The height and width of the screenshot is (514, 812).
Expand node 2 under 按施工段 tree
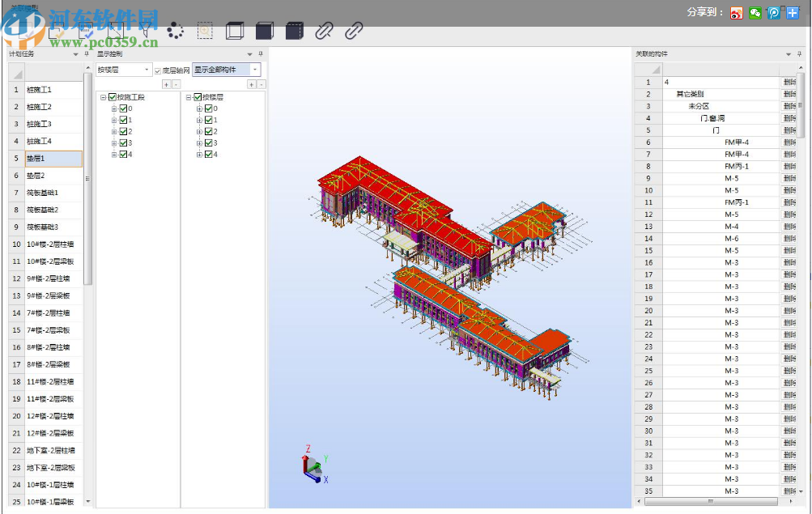[114, 131]
